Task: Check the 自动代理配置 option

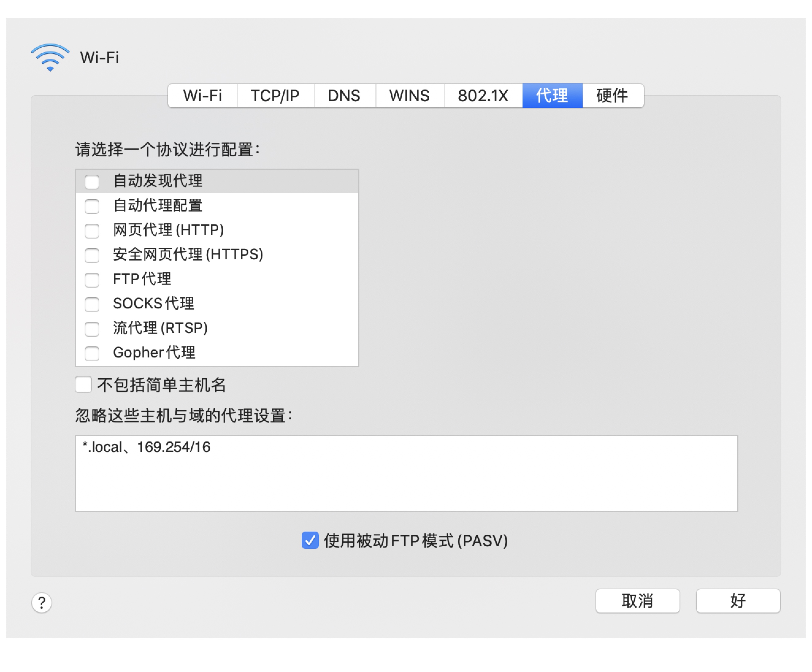Action: (92, 206)
